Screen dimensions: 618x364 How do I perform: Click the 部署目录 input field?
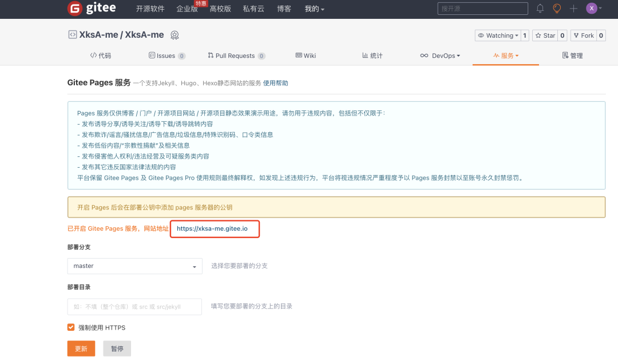coord(134,306)
